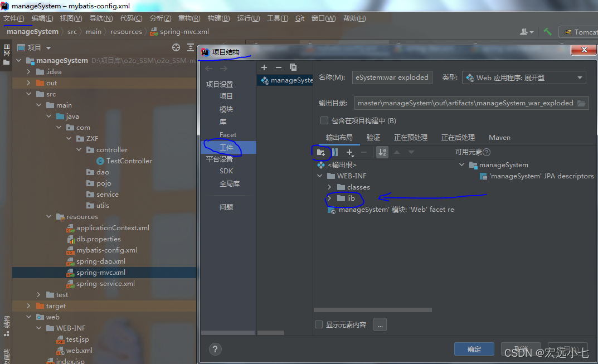Click the output layout horizontal scrollbar
The height and width of the screenshot is (364, 598).
pos(373,310)
